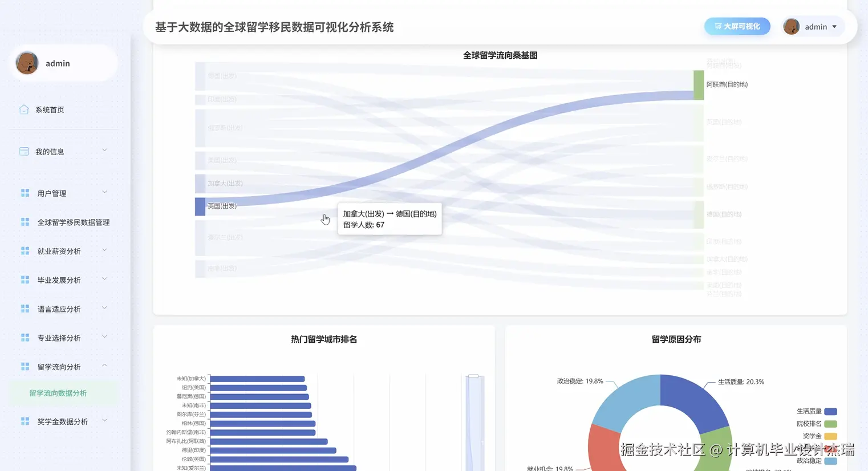The image size is (868, 471).
Task: Toggle 政治稳定 legend swatch
Action: (x=830, y=461)
